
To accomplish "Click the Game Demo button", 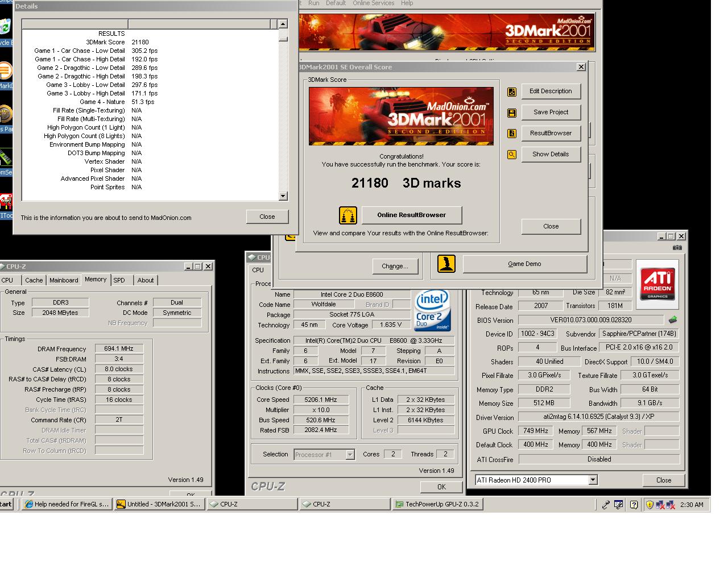I will coord(524,264).
